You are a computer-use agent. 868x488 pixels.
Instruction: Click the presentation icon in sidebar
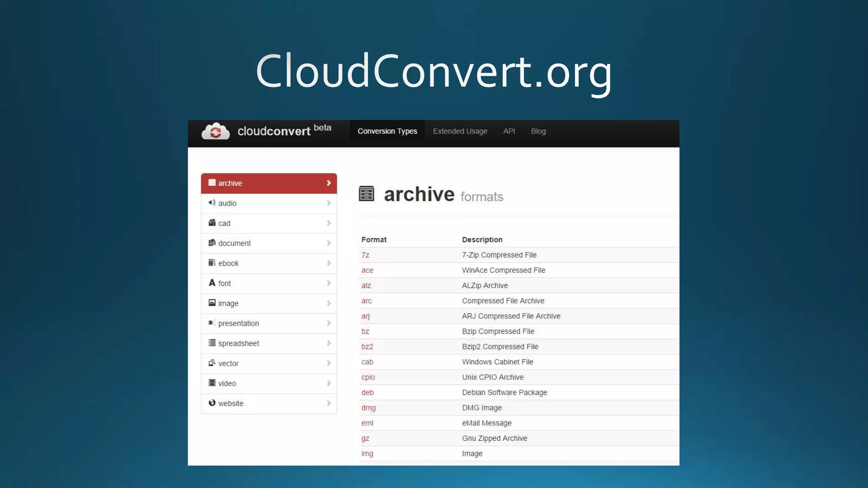pyautogui.click(x=212, y=323)
